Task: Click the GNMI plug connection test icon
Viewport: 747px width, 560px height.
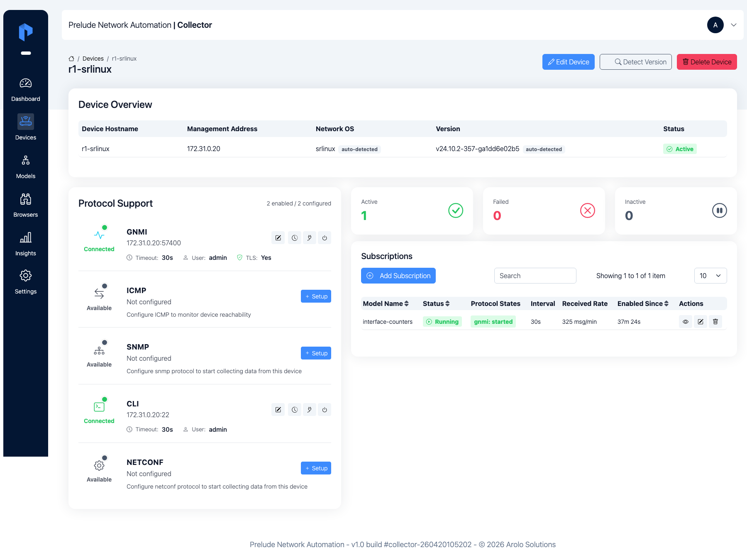Action: (x=310, y=238)
